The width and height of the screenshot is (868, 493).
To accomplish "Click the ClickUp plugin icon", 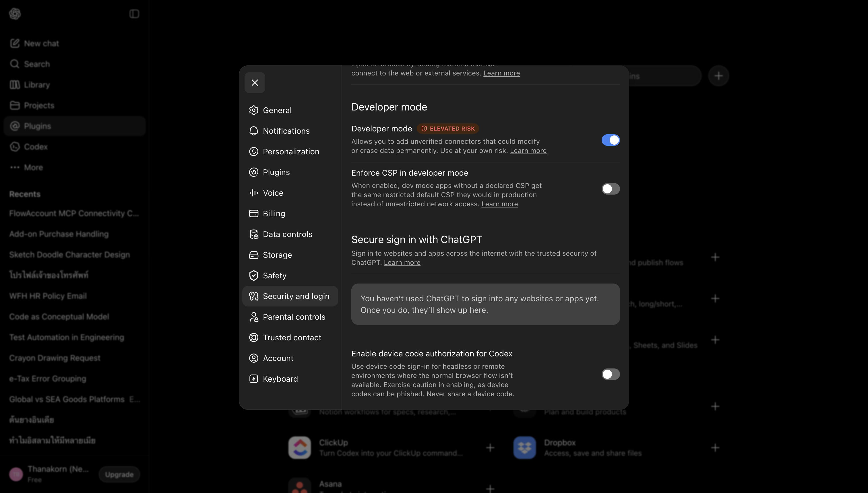I will pyautogui.click(x=299, y=448).
